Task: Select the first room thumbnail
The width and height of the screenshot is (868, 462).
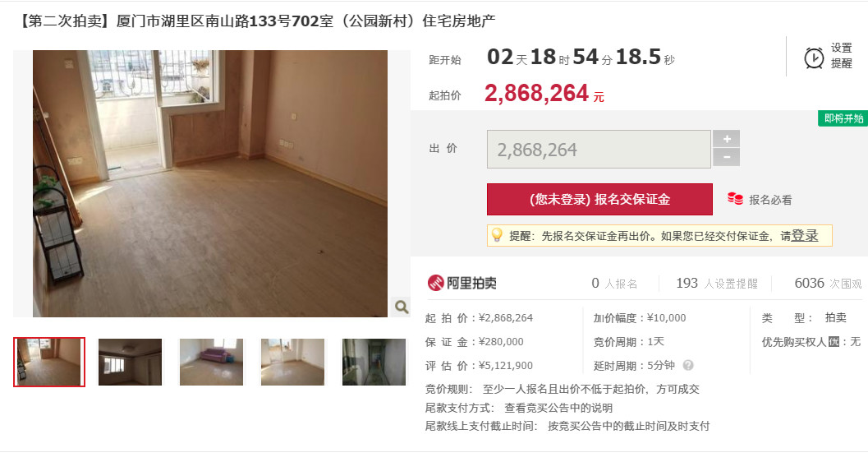Action: tap(49, 362)
